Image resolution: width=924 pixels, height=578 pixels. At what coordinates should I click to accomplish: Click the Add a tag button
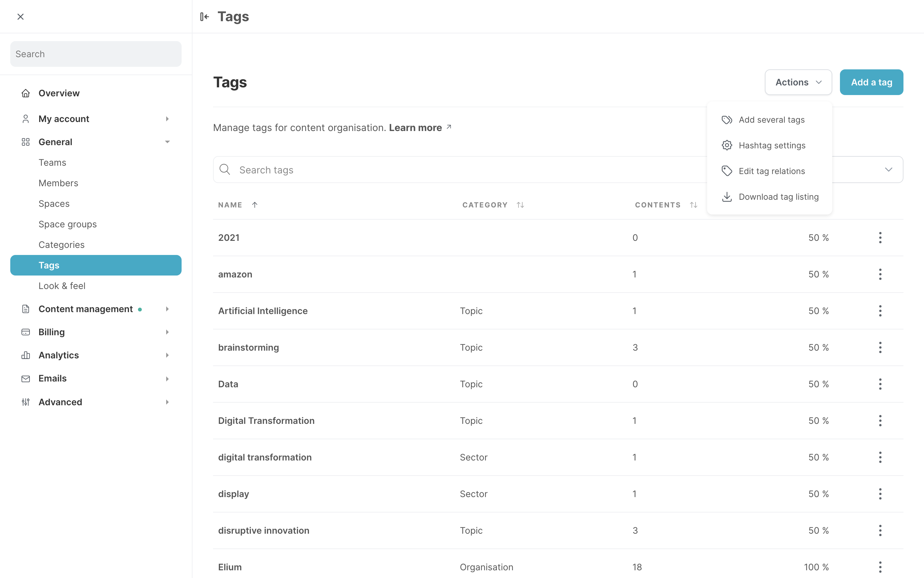click(871, 82)
